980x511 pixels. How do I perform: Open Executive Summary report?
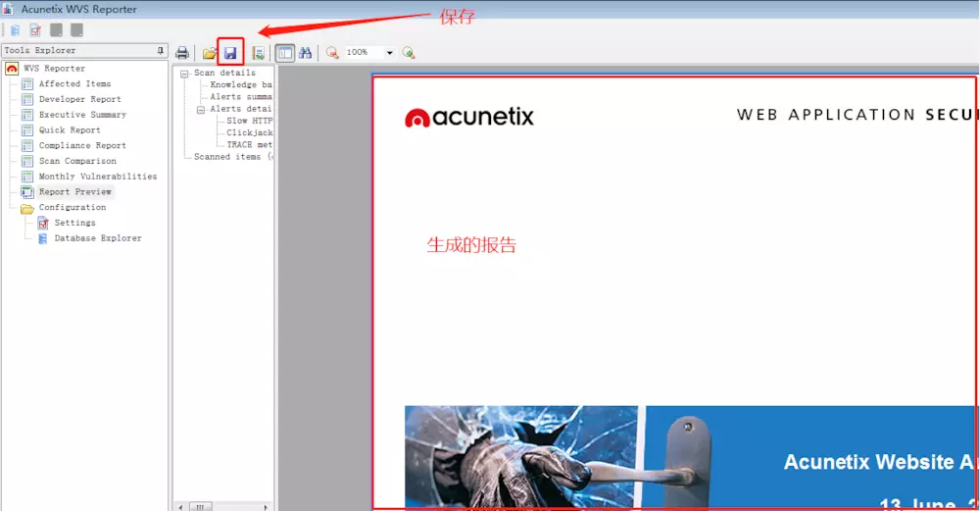(x=82, y=115)
